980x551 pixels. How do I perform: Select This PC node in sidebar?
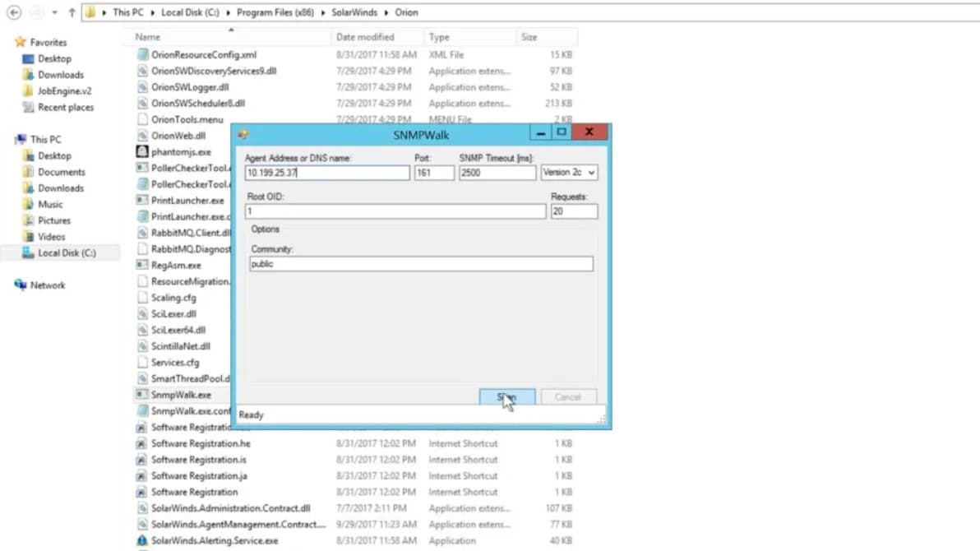pos(45,140)
